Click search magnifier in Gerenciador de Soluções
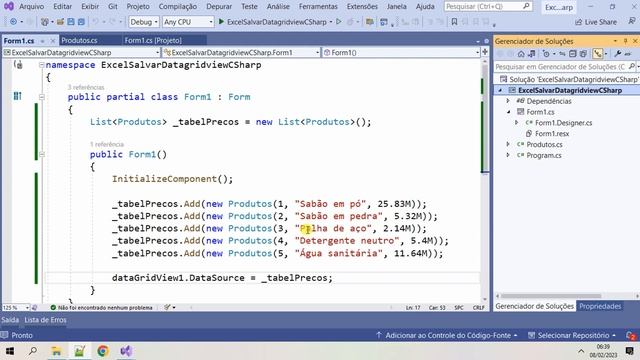The image size is (640, 360). pyautogui.click(x=631, y=67)
